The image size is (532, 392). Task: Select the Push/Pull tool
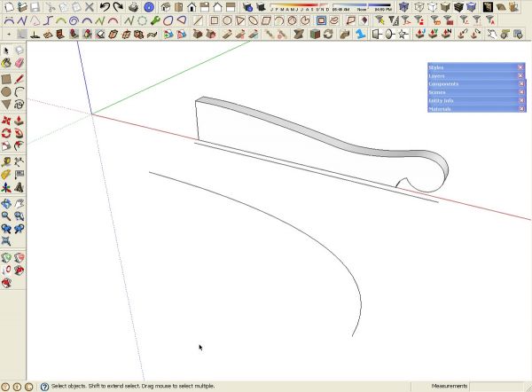point(20,121)
